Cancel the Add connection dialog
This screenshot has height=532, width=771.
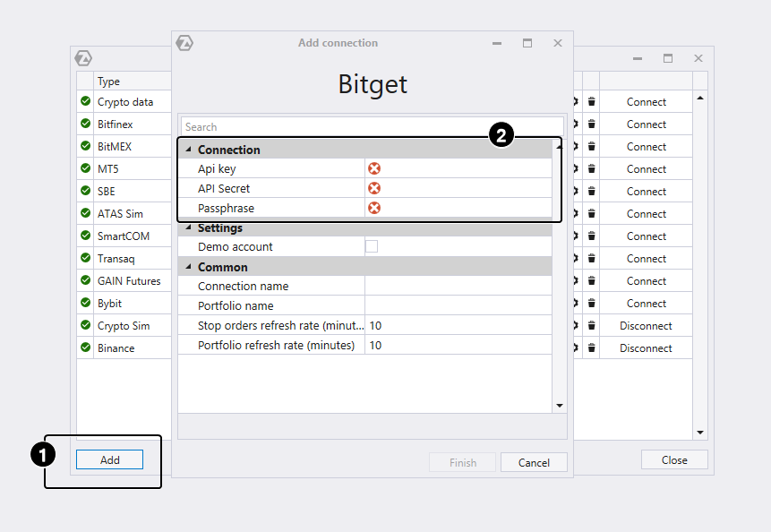tap(534, 463)
